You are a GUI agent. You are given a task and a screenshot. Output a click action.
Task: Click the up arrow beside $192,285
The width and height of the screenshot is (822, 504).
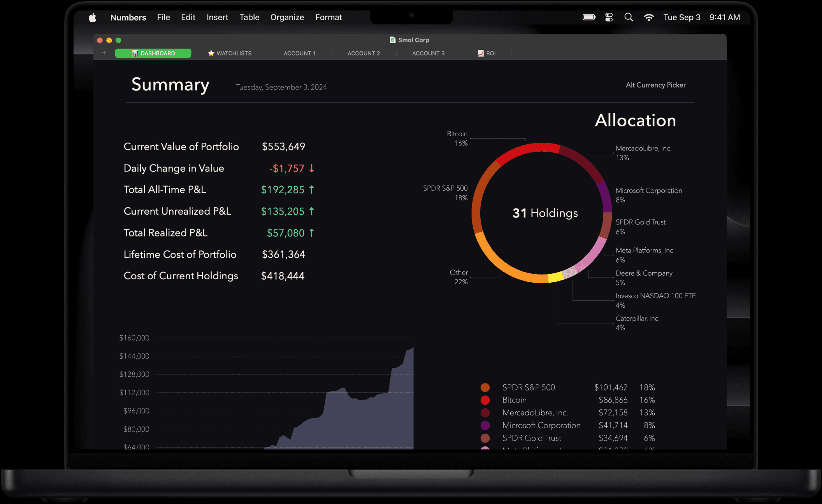point(311,189)
